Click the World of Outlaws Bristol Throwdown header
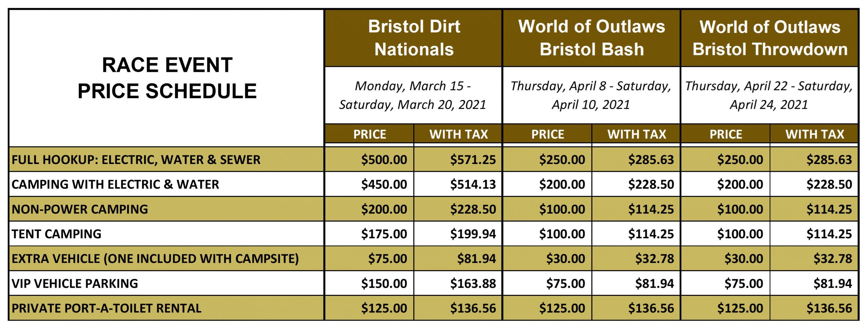Image resolution: width=868 pixels, height=328 pixels. click(769, 38)
